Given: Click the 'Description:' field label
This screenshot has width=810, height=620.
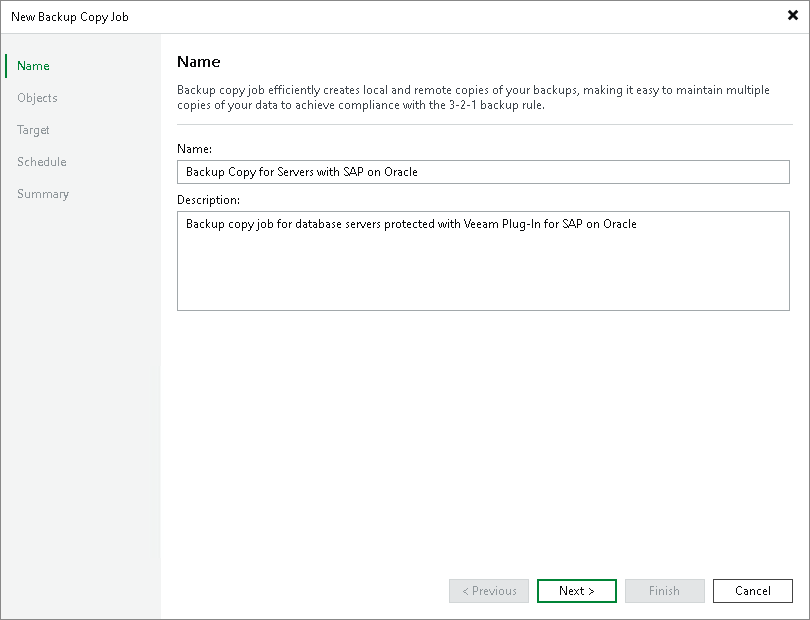Looking at the screenshot, I should (208, 200).
